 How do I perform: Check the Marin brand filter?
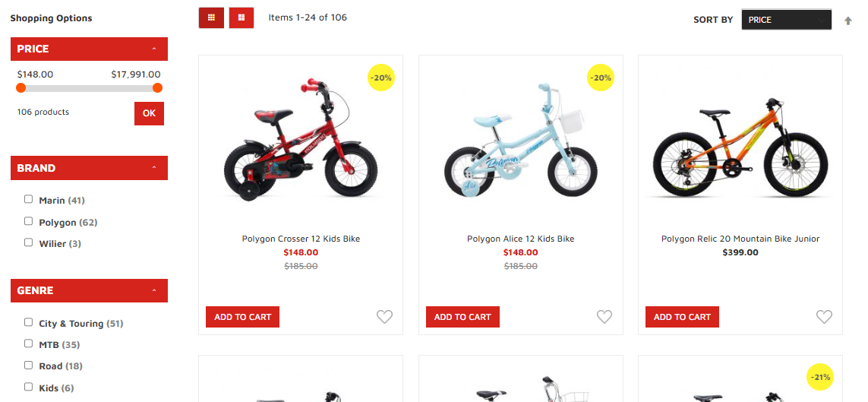pyautogui.click(x=28, y=199)
